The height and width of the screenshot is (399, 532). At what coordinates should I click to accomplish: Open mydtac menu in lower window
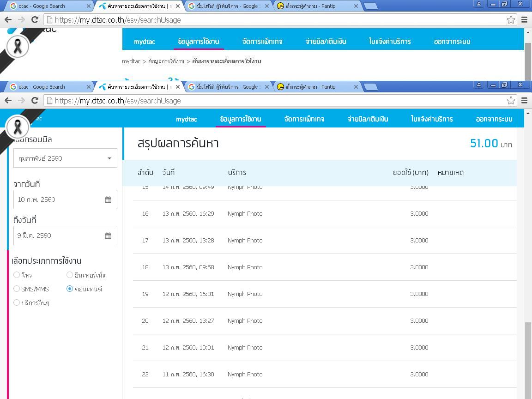[x=186, y=119]
